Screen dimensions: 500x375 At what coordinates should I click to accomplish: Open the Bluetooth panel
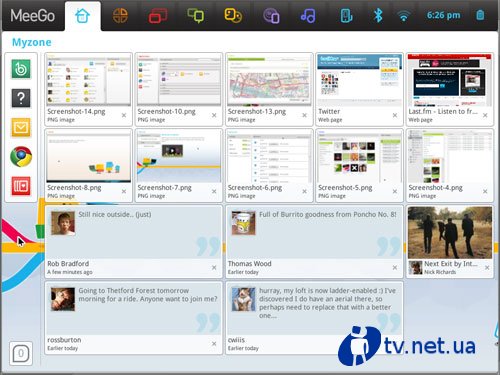378,15
